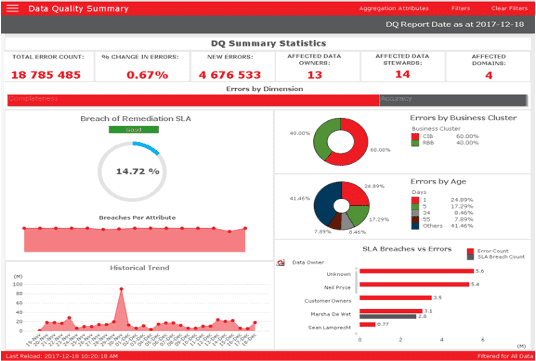Viewport: 536px width, 361px height.
Task: Click the 14.72 % SLA breach gauge
Action: point(132,171)
